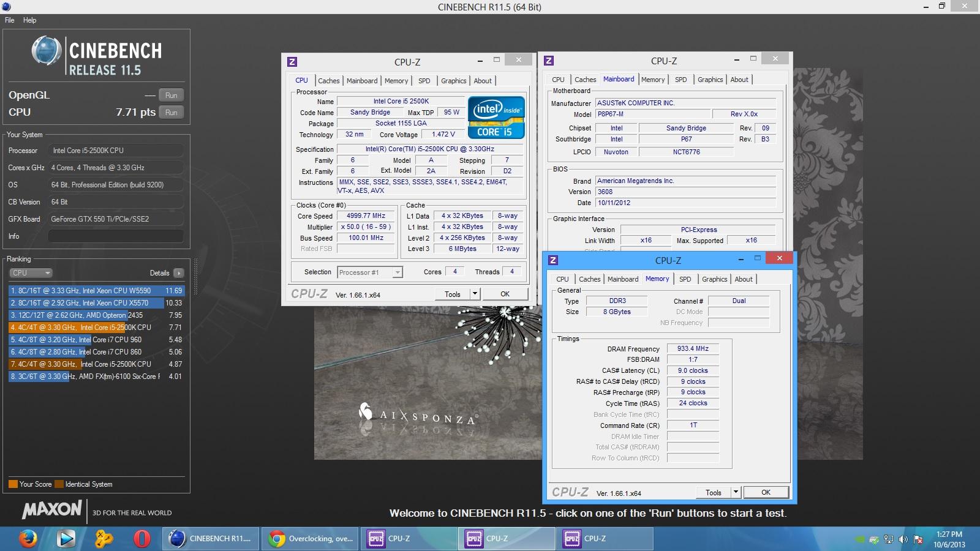
Task: Switch to Mainboard tab in CPU window
Action: [362, 81]
